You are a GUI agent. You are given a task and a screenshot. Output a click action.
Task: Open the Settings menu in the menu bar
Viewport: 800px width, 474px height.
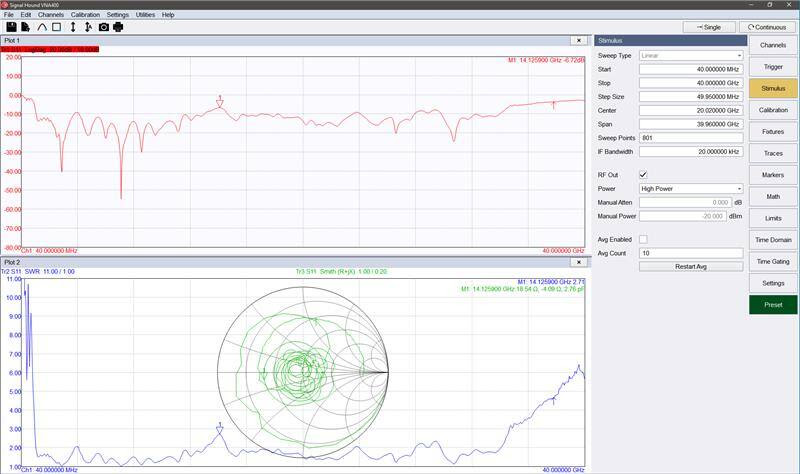(x=117, y=15)
